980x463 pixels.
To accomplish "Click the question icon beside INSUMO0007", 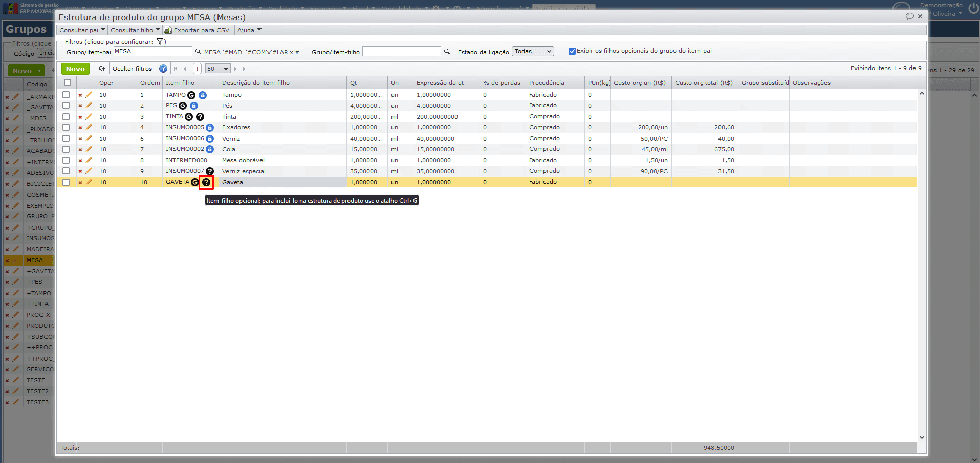I will click(x=210, y=171).
